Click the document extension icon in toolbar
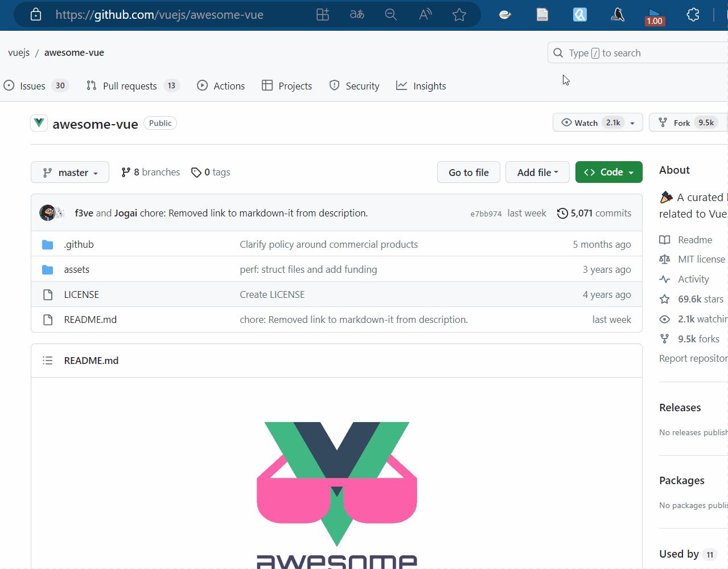 pos(542,15)
